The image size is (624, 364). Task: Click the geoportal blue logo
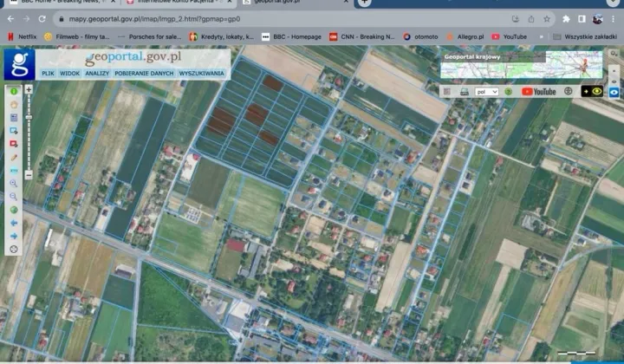[x=19, y=64]
